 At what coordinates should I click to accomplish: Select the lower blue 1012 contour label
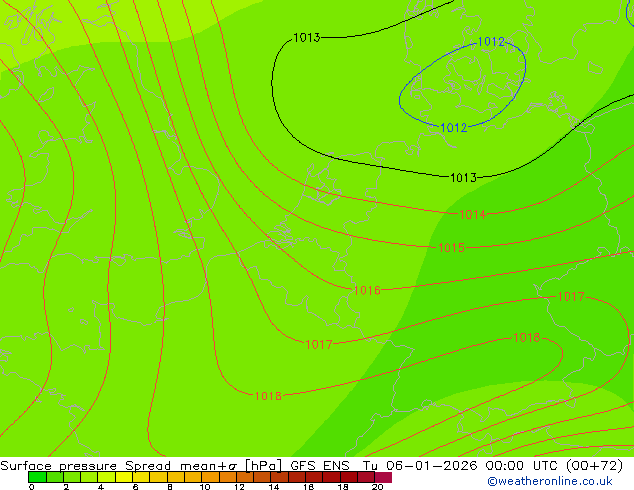453,128
